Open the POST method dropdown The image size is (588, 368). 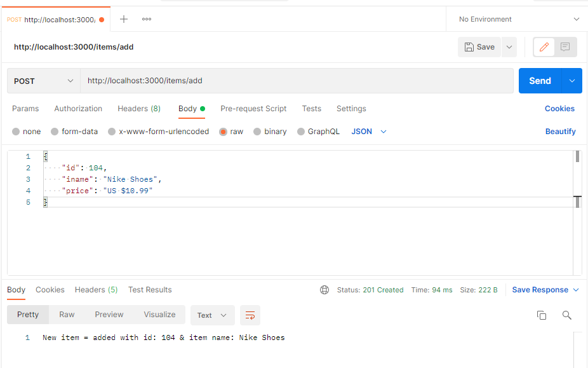(43, 80)
